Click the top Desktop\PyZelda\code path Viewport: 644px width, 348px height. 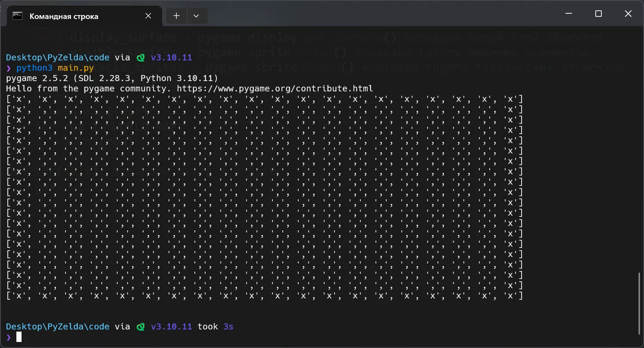pos(57,58)
